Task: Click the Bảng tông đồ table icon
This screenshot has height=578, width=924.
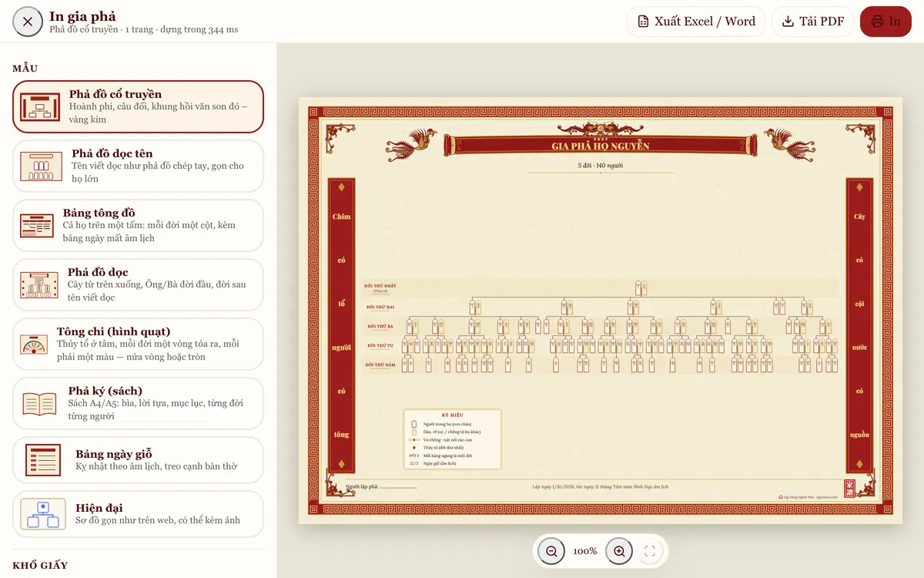Action: (37, 226)
